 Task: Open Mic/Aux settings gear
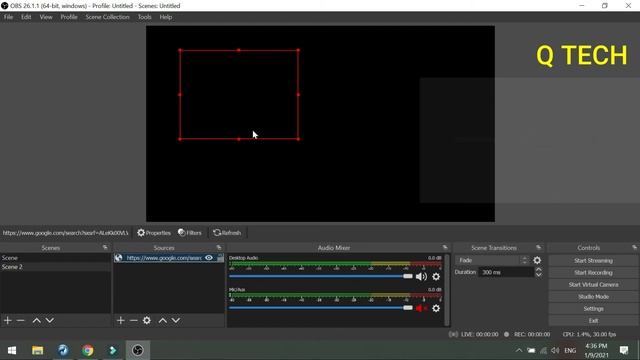click(x=436, y=308)
